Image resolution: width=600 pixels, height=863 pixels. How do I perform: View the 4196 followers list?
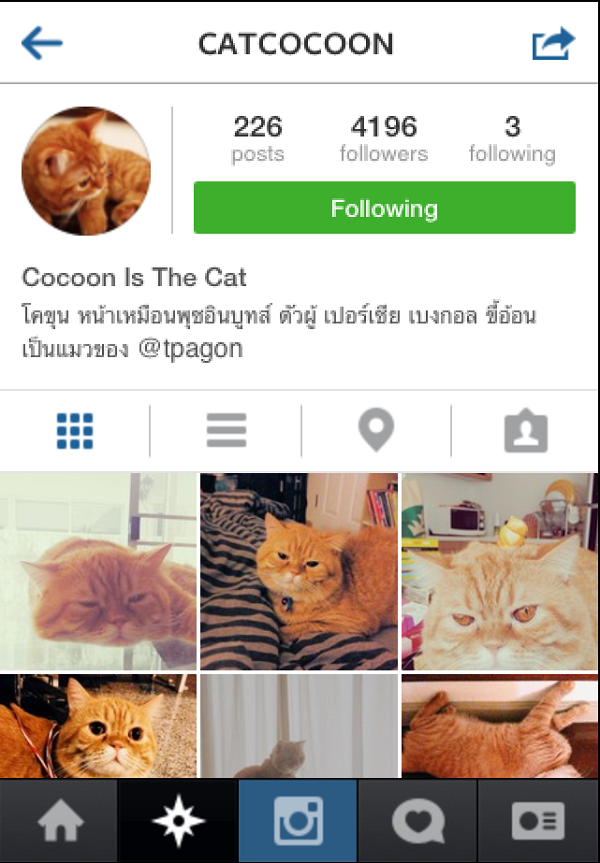(384, 138)
